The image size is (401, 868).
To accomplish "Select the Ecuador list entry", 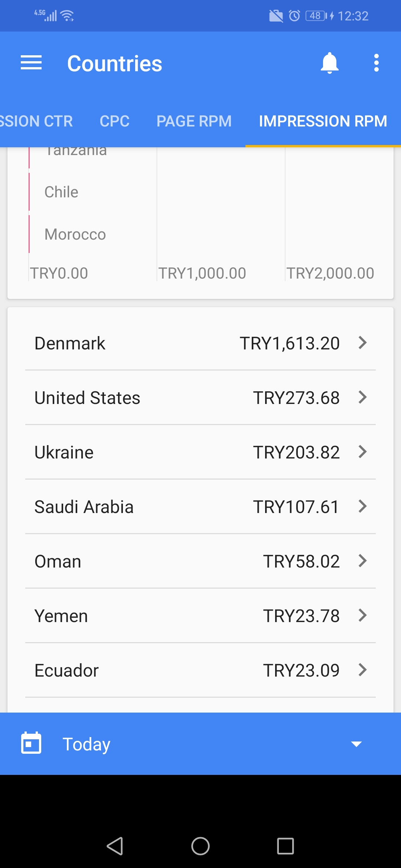I will pyautogui.click(x=200, y=670).
